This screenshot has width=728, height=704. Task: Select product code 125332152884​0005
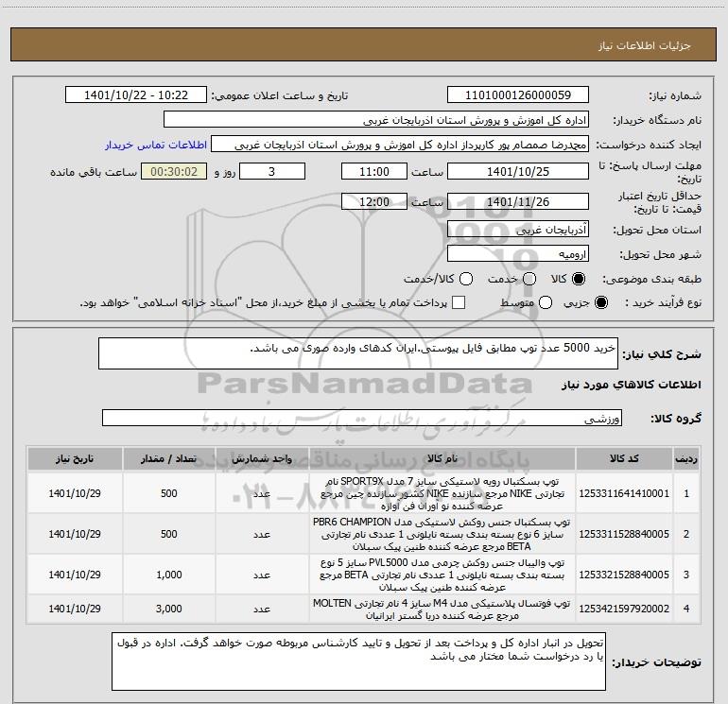[x=624, y=575]
